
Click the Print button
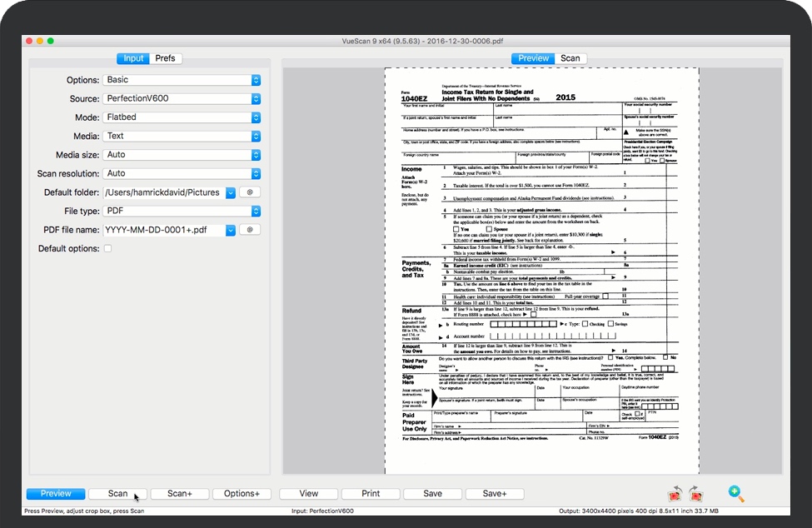coord(371,494)
